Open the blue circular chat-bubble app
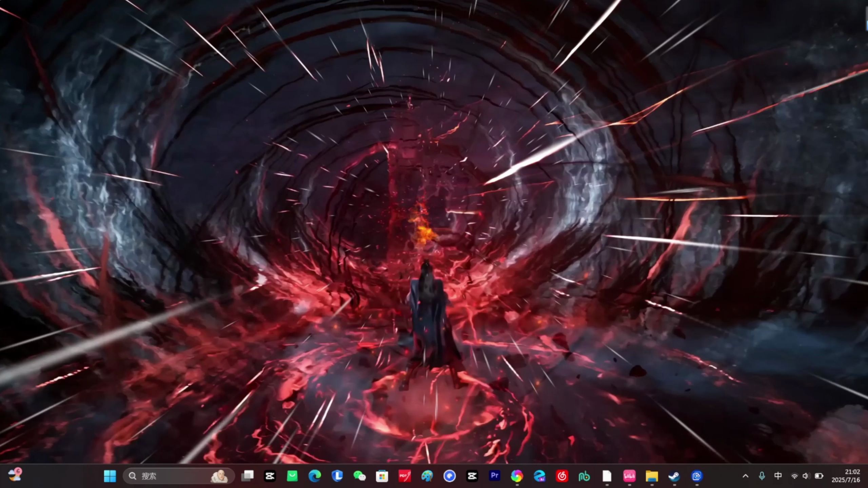868x488 pixels. [450, 476]
